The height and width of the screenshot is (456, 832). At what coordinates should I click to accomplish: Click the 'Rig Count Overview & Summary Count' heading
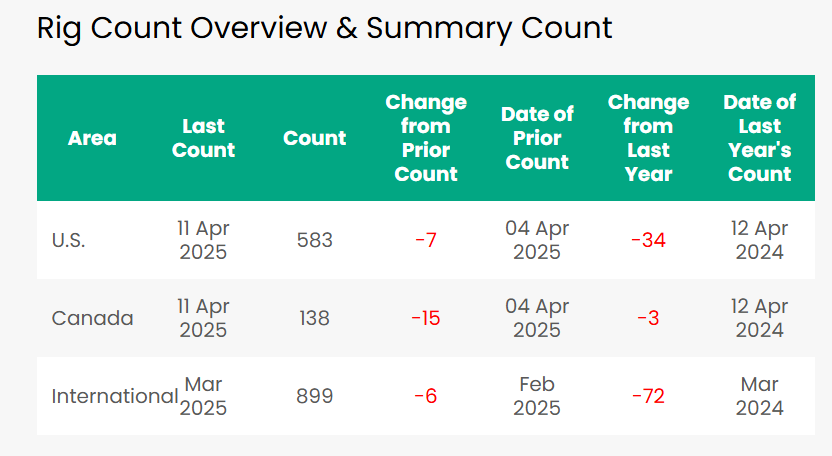[324, 28]
